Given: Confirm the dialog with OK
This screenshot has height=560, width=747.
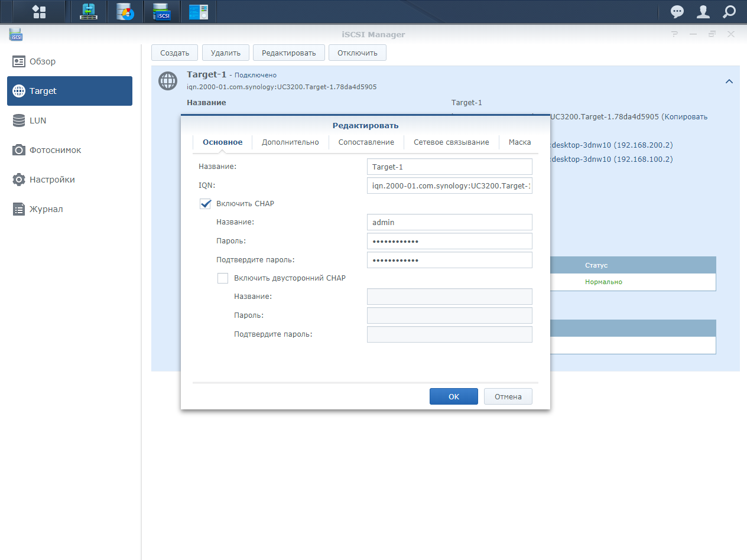Looking at the screenshot, I should click(454, 396).
